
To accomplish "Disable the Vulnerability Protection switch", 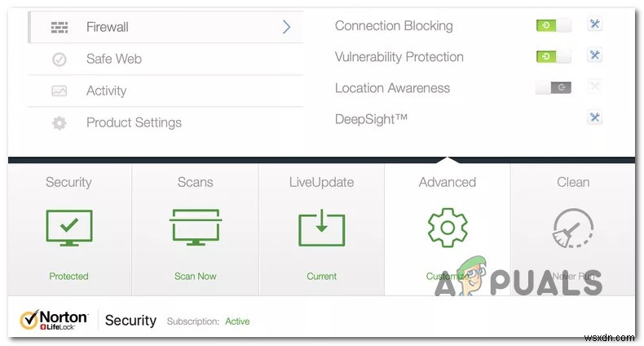I will pos(554,56).
